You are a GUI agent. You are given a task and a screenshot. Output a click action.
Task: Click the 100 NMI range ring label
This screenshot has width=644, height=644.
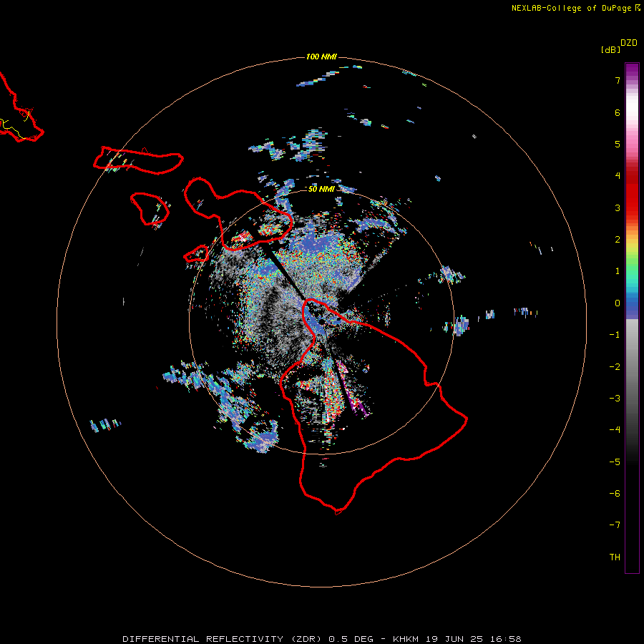(x=321, y=57)
